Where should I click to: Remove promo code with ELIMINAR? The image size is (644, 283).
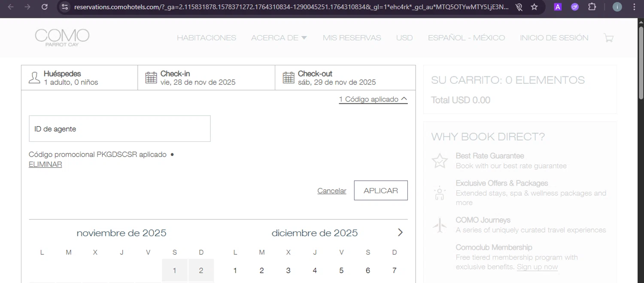[46, 164]
